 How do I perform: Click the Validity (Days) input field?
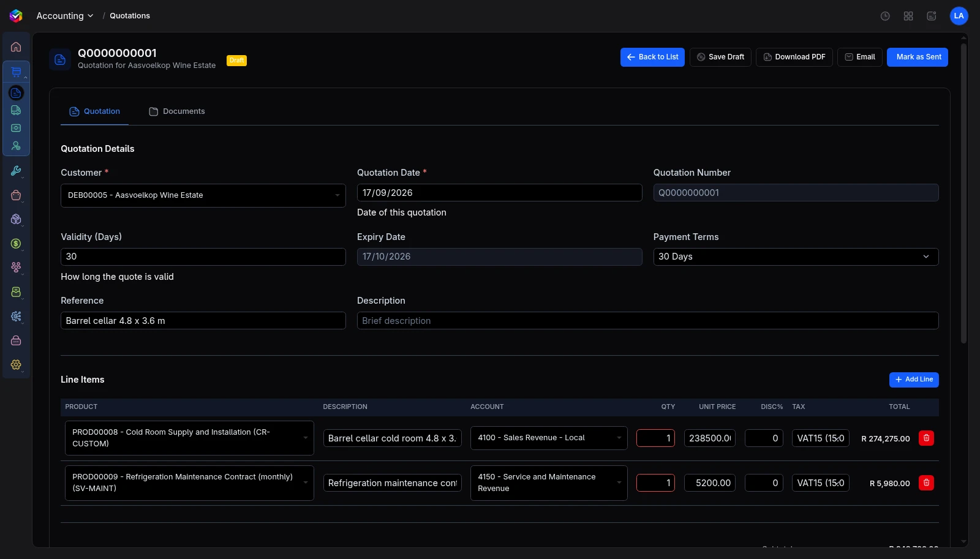203,257
